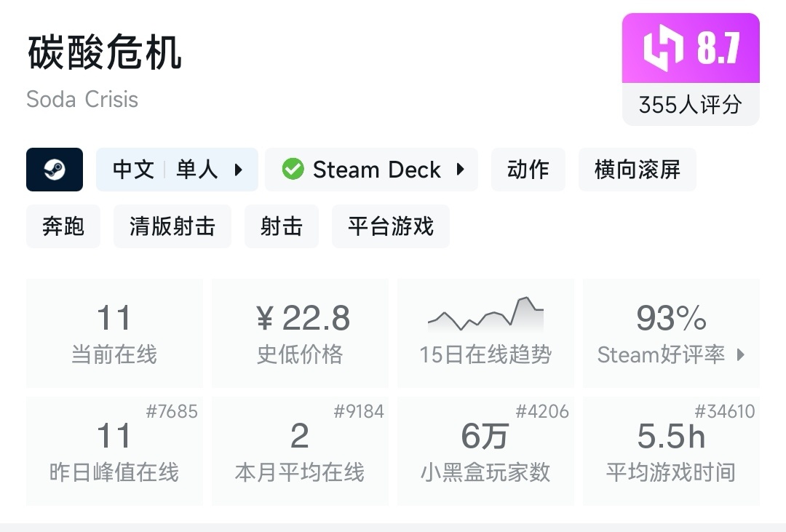Viewport: 786px width, 532px height.
Task: Select the 射击 tag
Action: 282,226
